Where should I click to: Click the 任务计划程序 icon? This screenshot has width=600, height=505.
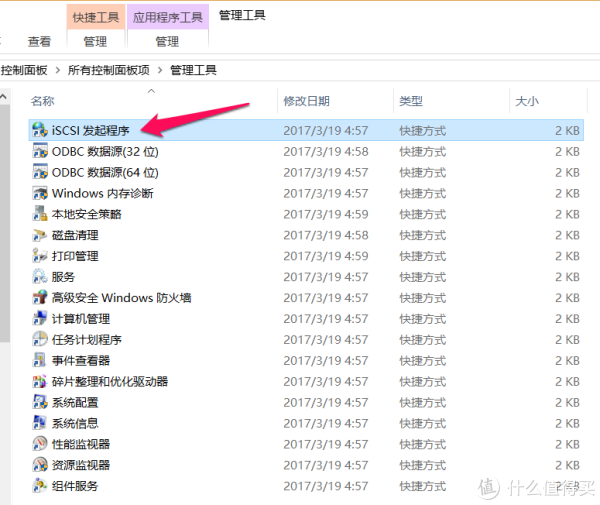40,340
